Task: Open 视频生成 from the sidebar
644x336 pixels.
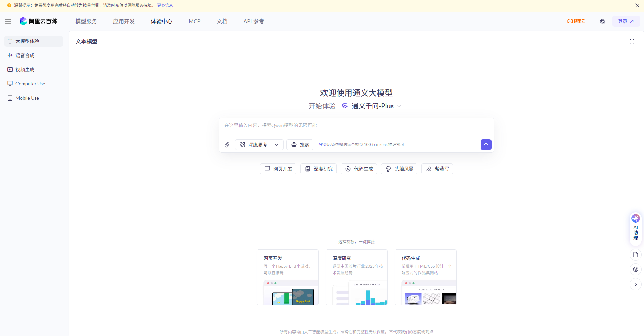Action: 25,69
